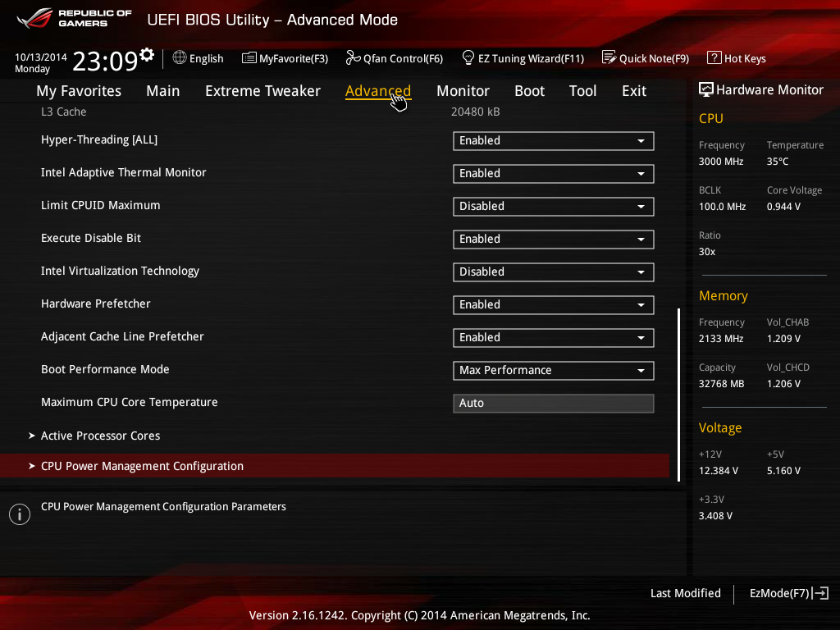
Task: Click the CPU temperature 35°C value
Action: (x=778, y=162)
